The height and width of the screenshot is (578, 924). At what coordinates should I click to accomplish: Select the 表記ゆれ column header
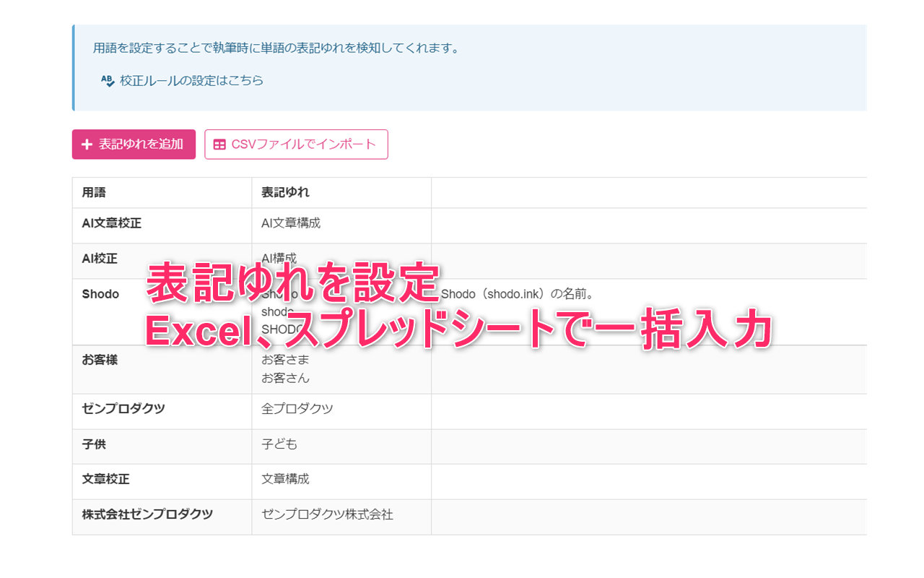click(x=341, y=192)
